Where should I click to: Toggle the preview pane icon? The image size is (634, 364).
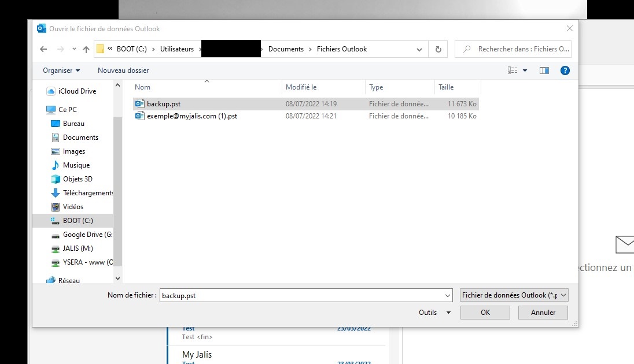(x=544, y=70)
